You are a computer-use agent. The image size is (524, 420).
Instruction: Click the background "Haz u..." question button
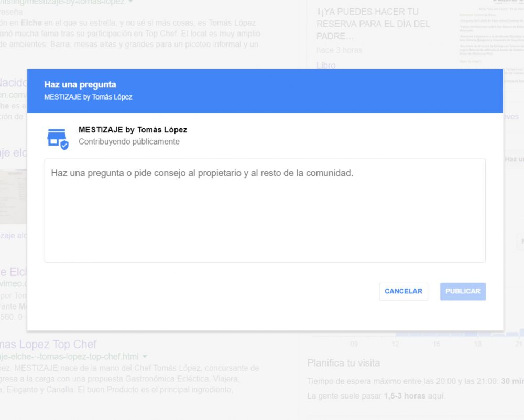pyautogui.click(x=514, y=158)
